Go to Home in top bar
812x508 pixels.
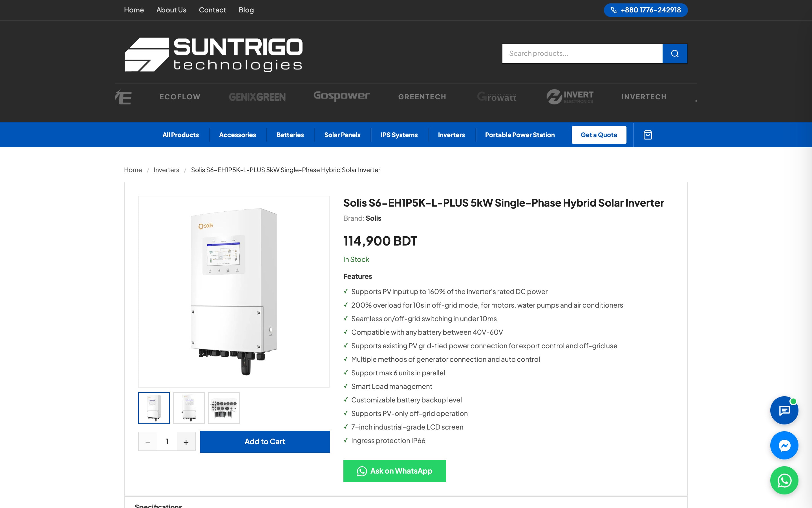[134, 10]
